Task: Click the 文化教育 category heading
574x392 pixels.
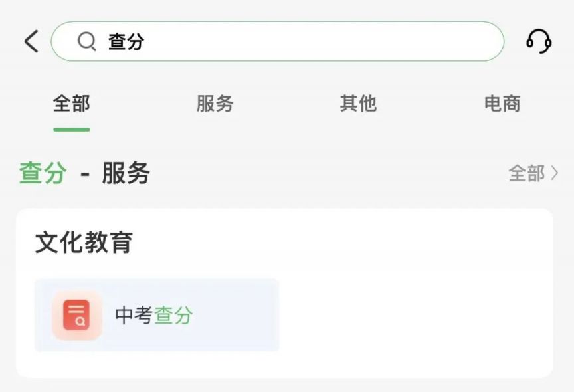Action: (84, 243)
